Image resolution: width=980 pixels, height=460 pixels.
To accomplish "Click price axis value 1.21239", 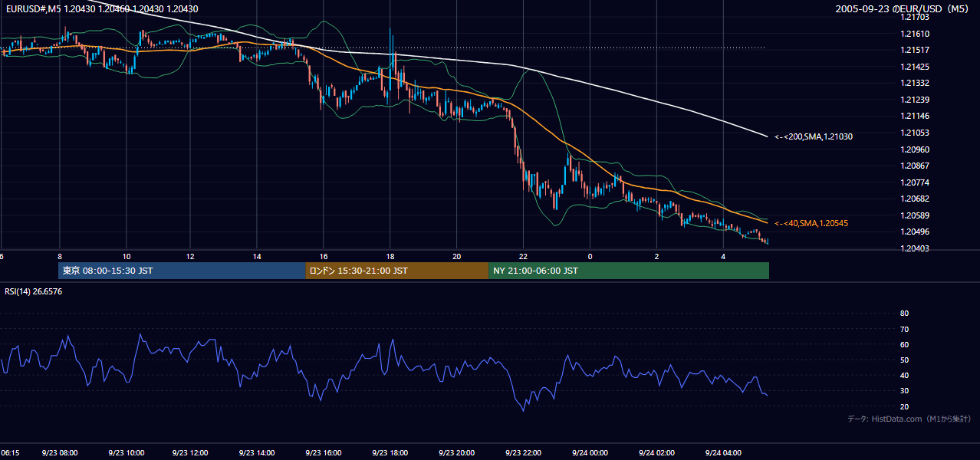I will point(916,100).
